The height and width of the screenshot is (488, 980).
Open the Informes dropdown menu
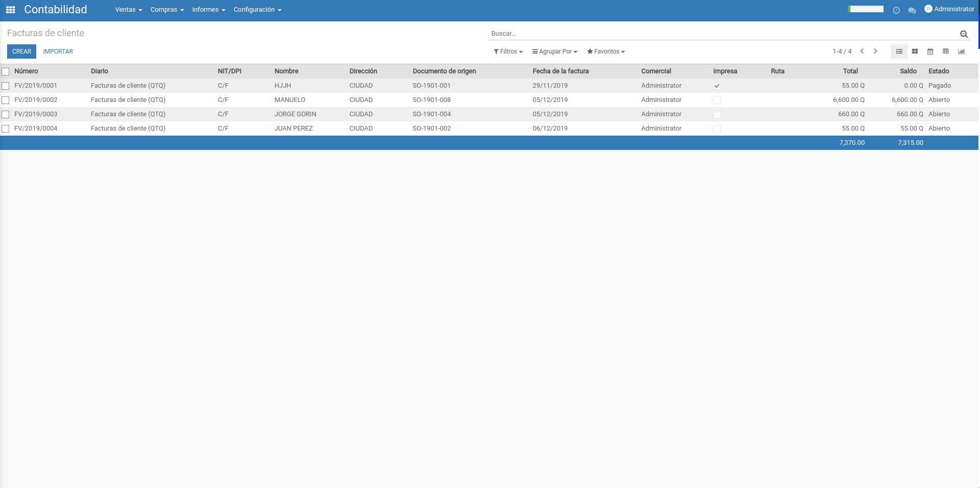click(x=209, y=10)
